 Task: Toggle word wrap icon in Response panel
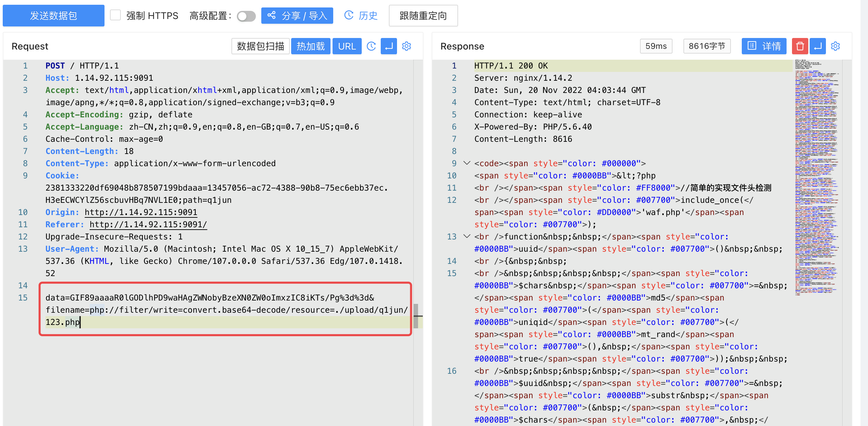[818, 46]
